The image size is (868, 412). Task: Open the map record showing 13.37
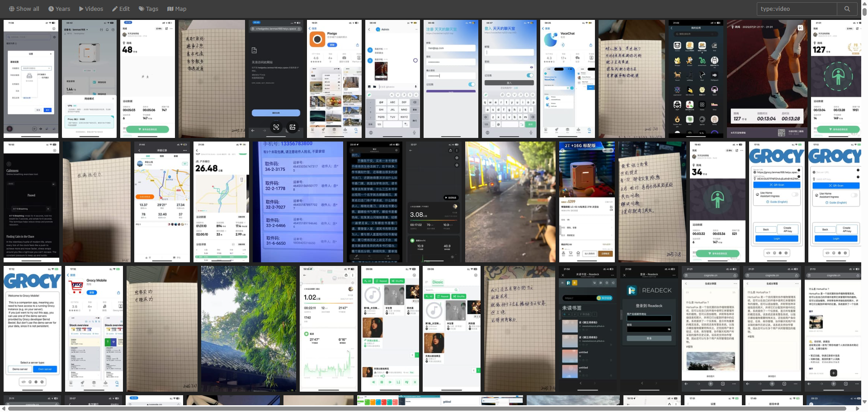click(162, 202)
